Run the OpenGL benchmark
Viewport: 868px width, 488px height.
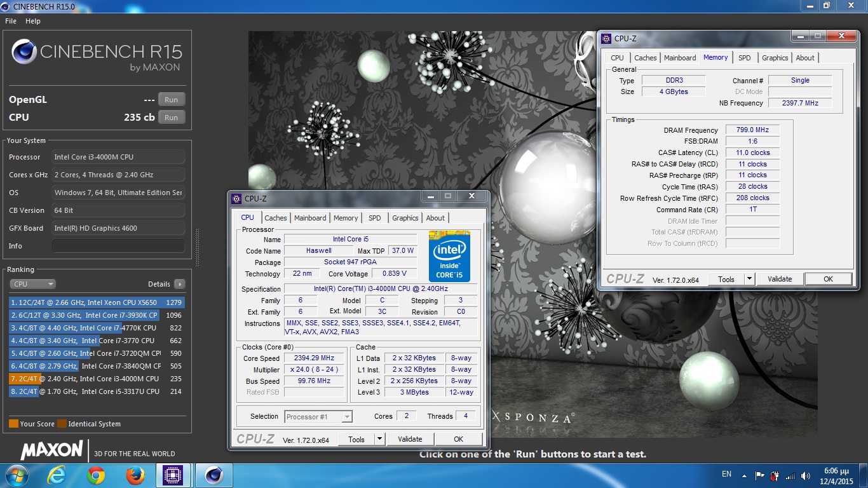pos(172,100)
